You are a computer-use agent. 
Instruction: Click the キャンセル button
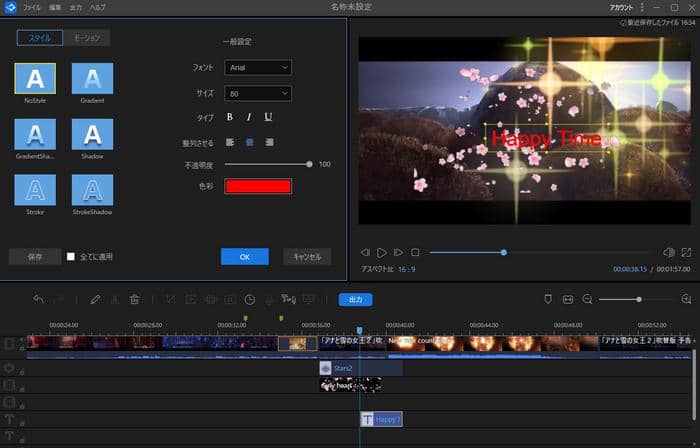click(307, 257)
